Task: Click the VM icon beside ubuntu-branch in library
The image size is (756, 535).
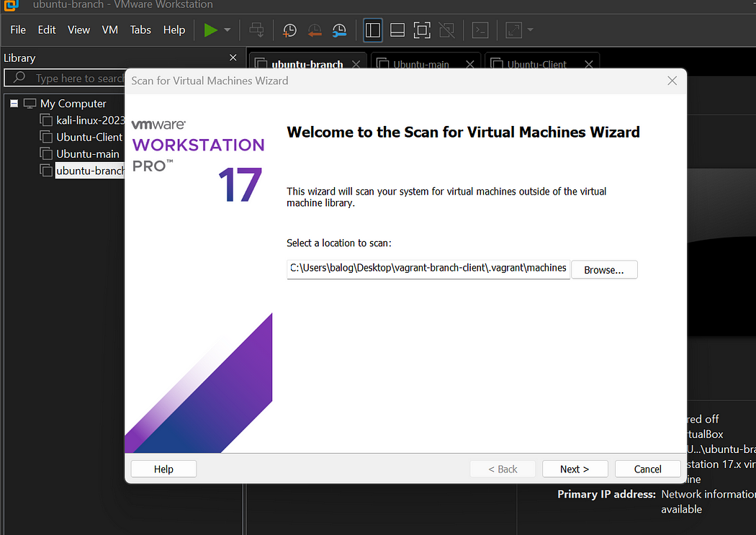Action: pos(46,170)
